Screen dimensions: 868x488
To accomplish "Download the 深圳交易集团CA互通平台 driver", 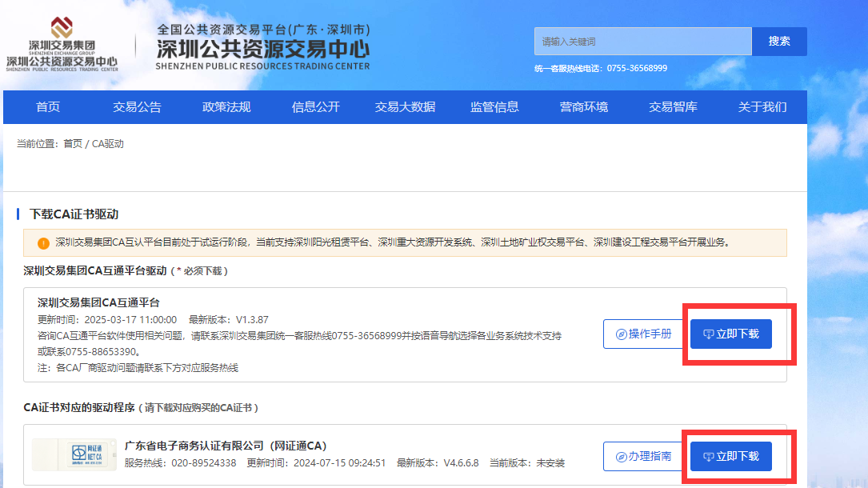I will pos(730,334).
